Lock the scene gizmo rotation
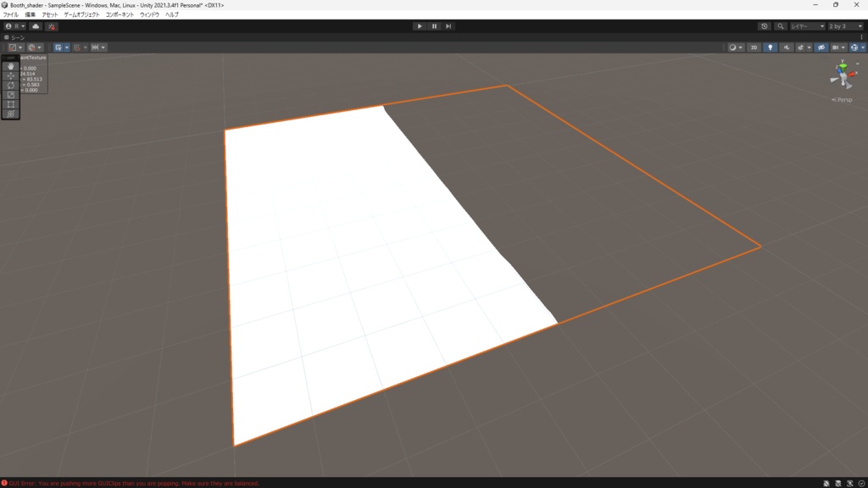The image size is (868, 488). point(858,64)
